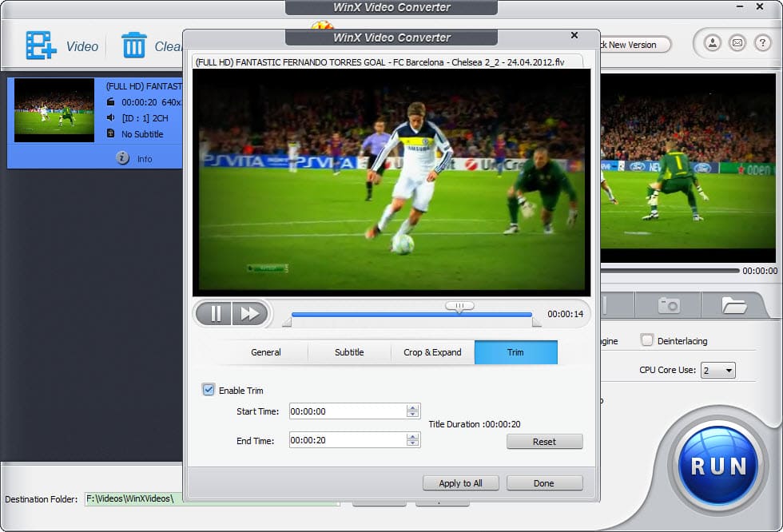The width and height of the screenshot is (783, 532).
Task: Fast forward the preview video
Action: tap(249, 313)
